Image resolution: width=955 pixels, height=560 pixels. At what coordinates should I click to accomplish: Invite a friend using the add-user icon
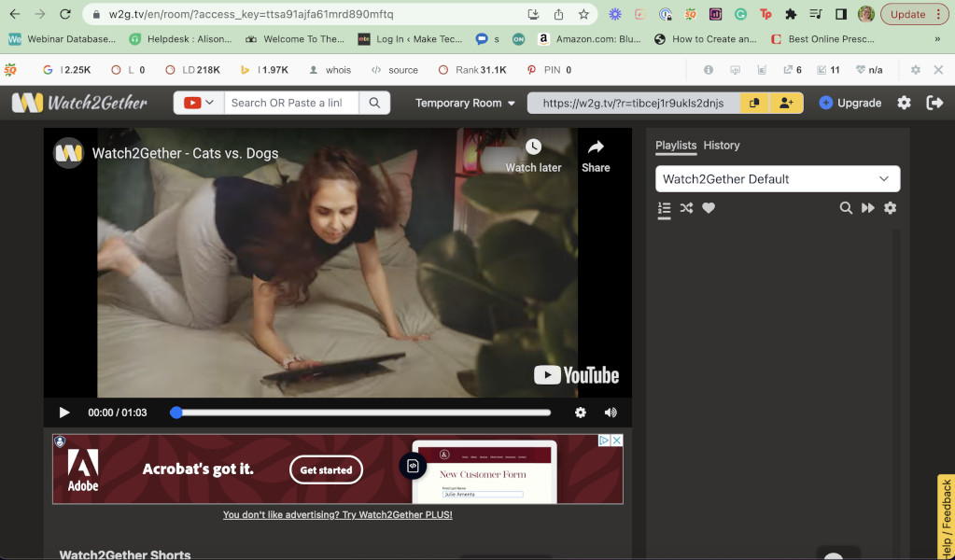(784, 103)
